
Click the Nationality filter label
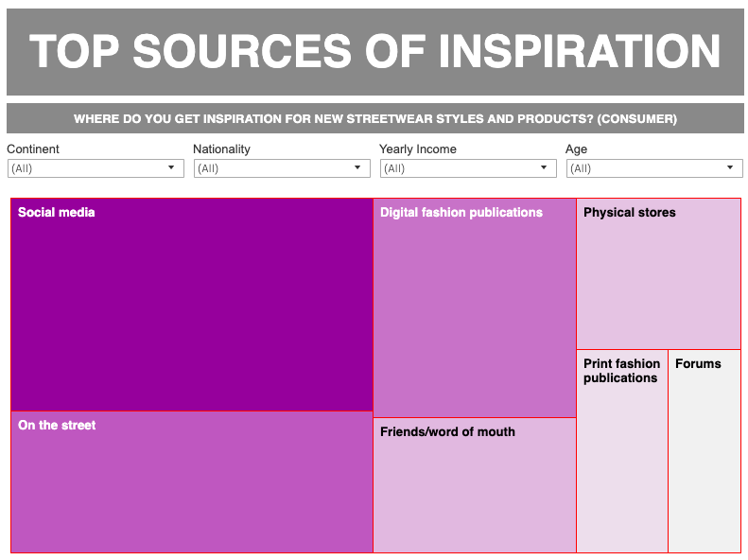(x=221, y=149)
